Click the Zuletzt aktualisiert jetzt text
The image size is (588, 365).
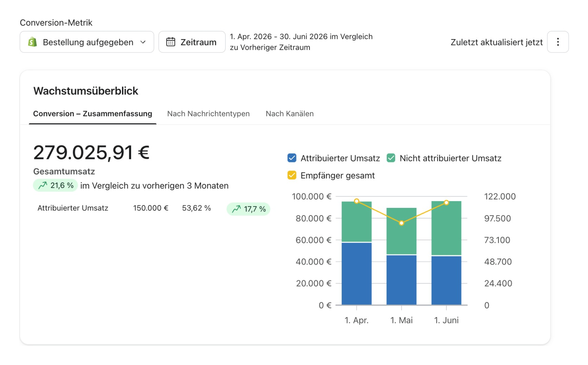click(496, 42)
